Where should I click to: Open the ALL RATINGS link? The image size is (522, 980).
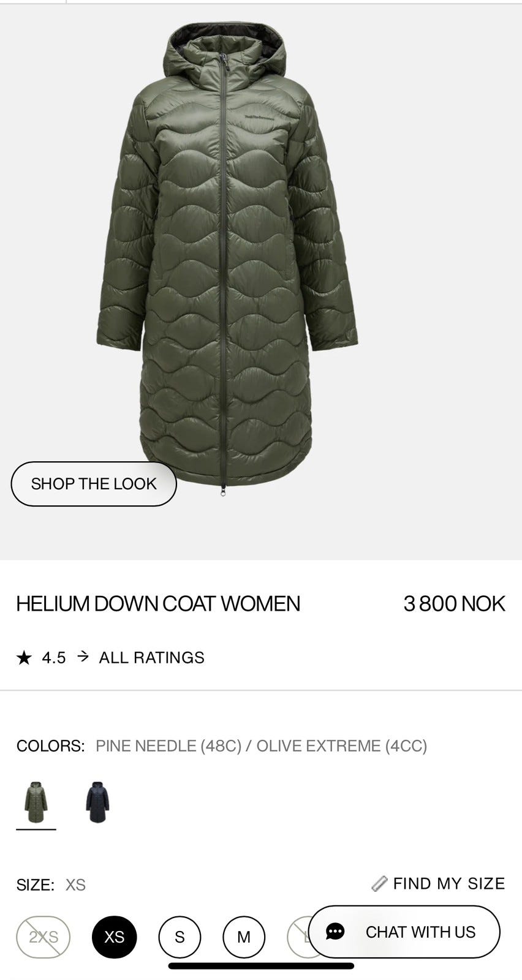(x=152, y=657)
